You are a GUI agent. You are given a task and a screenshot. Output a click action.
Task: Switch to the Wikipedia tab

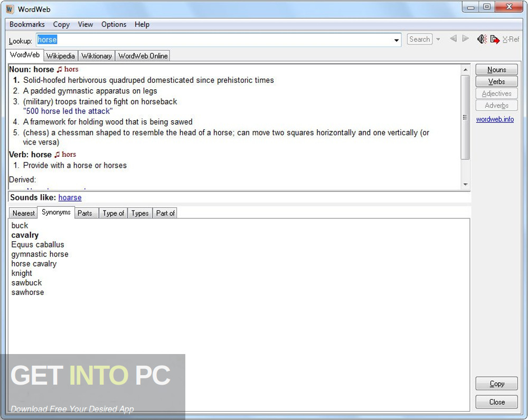point(61,56)
